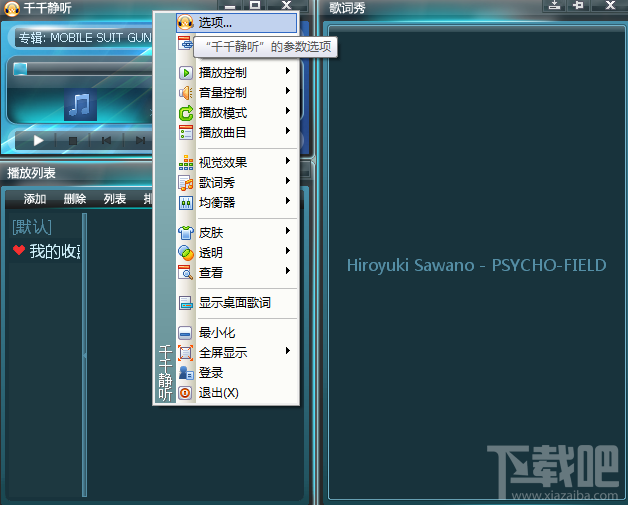
Task: Click the red exit icon beside 退出(X)
Action: (x=185, y=393)
